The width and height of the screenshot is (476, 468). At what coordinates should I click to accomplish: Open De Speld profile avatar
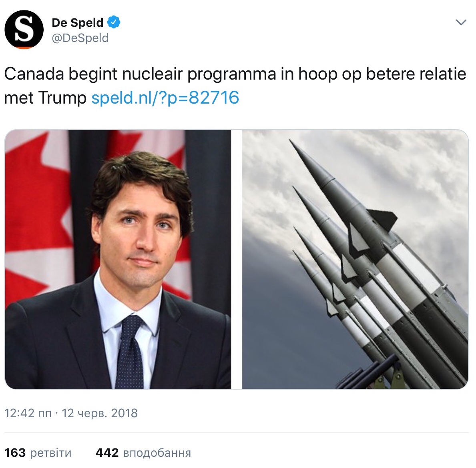[24, 30]
